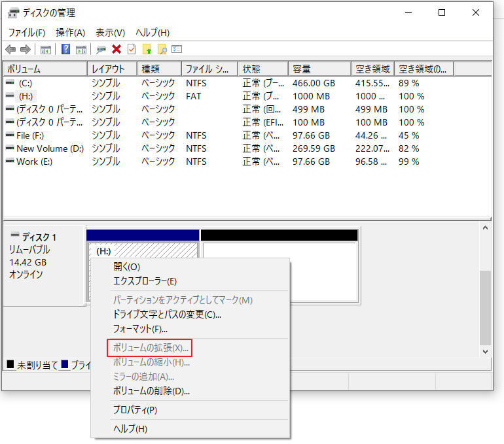Sort by the 容量 column header

pos(302,69)
